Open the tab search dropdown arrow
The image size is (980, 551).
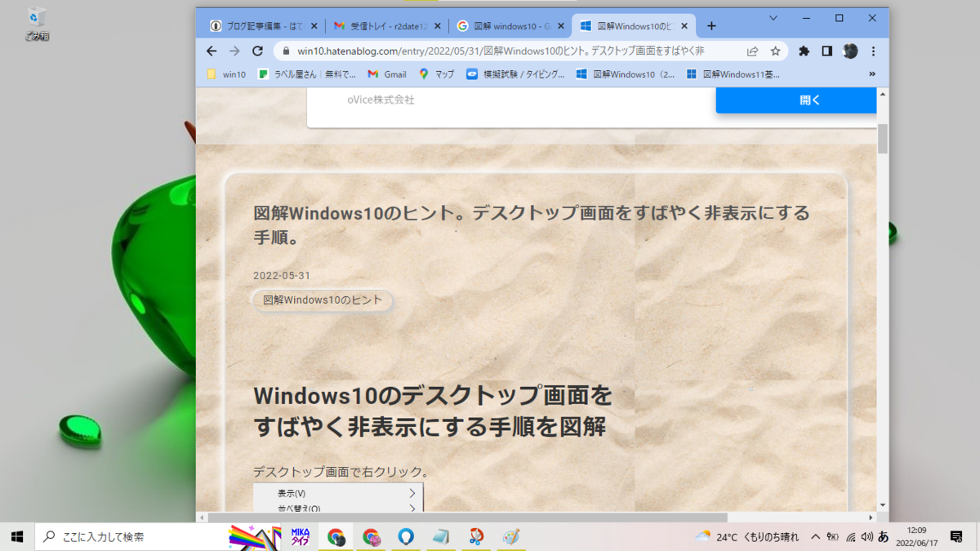point(773,17)
